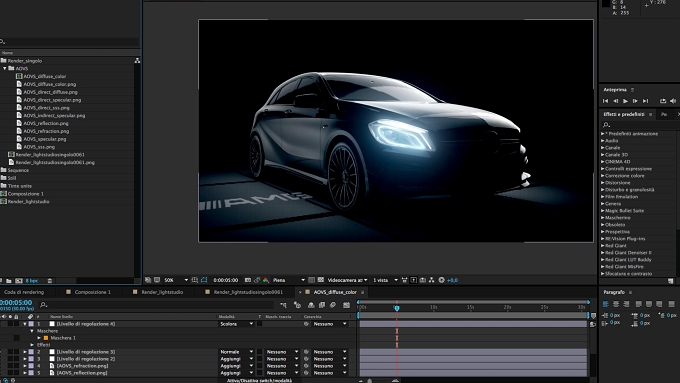680x383 pixels.
Task: Open the graph editor
Action: click(346, 305)
